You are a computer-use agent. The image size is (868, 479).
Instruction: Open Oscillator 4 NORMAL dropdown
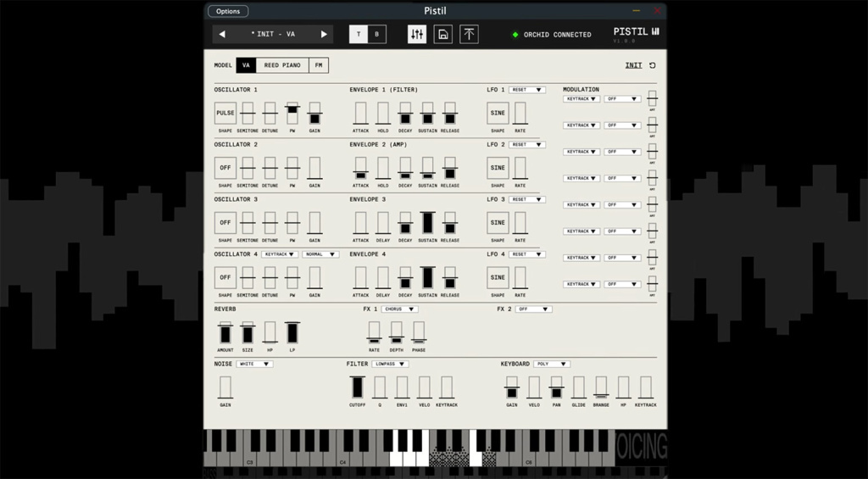pos(320,254)
